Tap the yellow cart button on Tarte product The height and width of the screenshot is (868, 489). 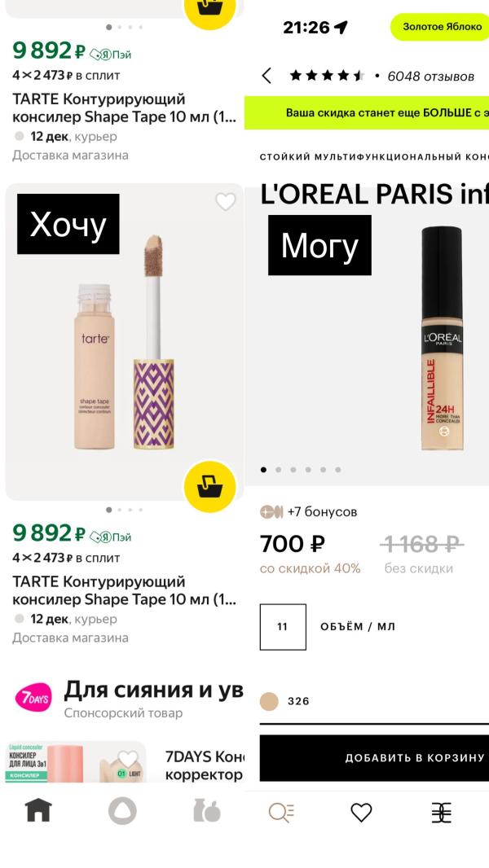tap(210, 486)
